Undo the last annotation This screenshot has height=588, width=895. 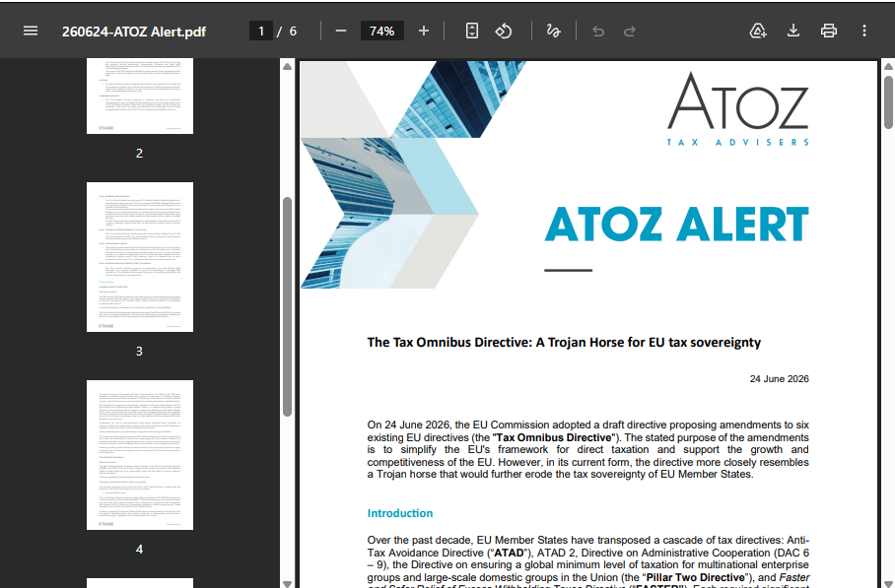598,31
